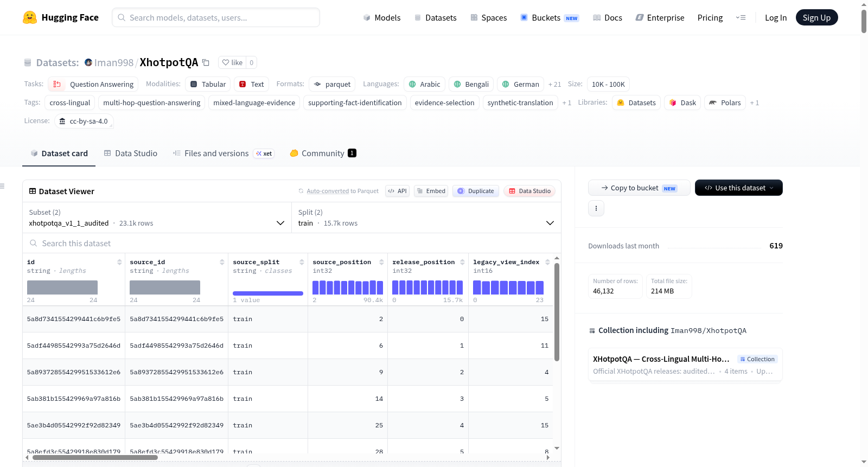Click the Embed button
This screenshot has width=868, height=467.
pos(431,191)
